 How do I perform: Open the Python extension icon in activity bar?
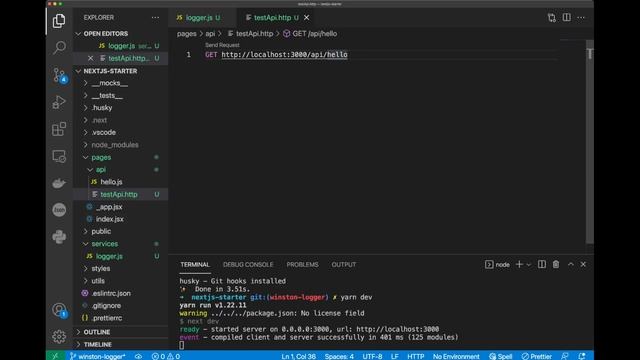click(59, 237)
